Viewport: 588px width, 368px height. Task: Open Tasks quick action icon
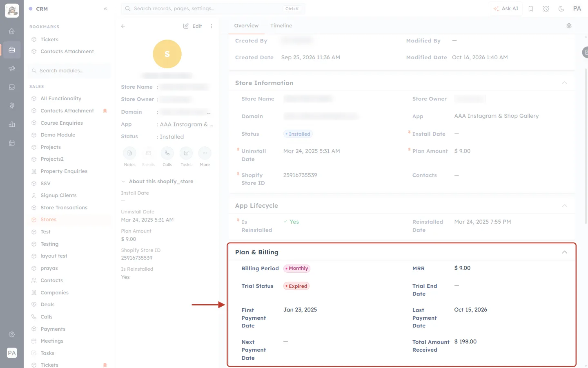coord(186,153)
